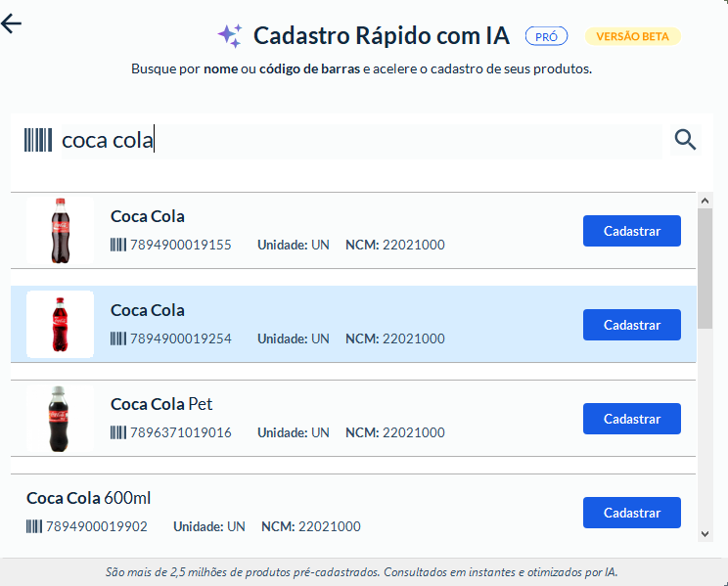
Task: Click the search field containing 'coca cola'
Action: pyautogui.click(x=360, y=141)
